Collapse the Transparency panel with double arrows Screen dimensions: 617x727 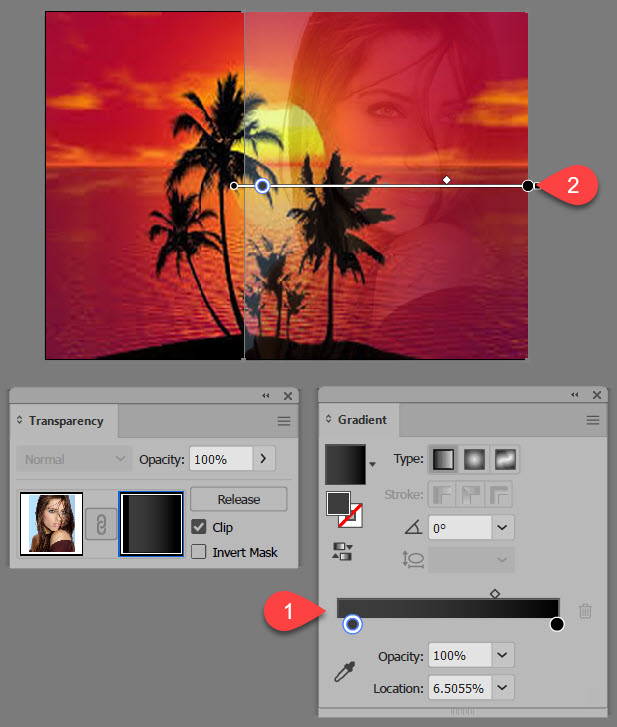pyautogui.click(x=266, y=395)
